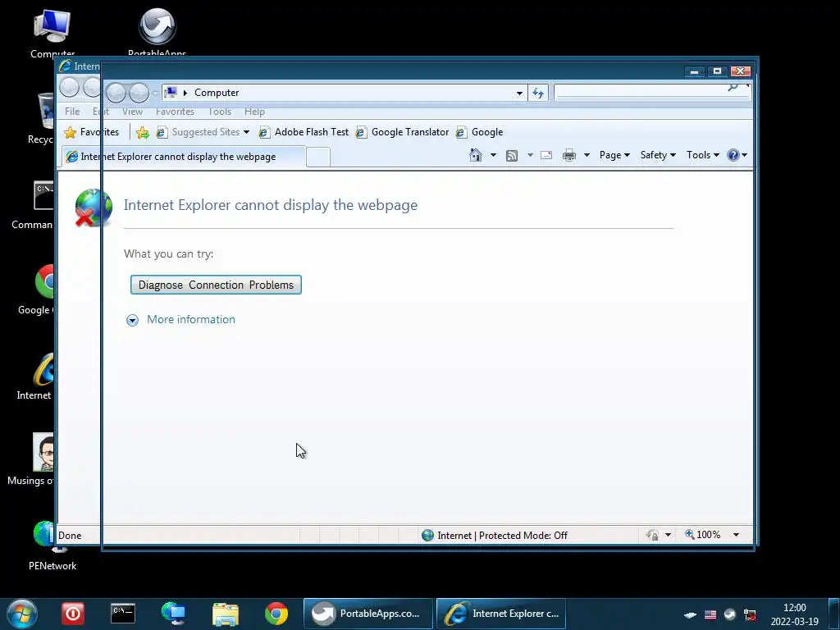Open the File menu
The width and height of the screenshot is (840, 630).
click(x=72, y=112)
